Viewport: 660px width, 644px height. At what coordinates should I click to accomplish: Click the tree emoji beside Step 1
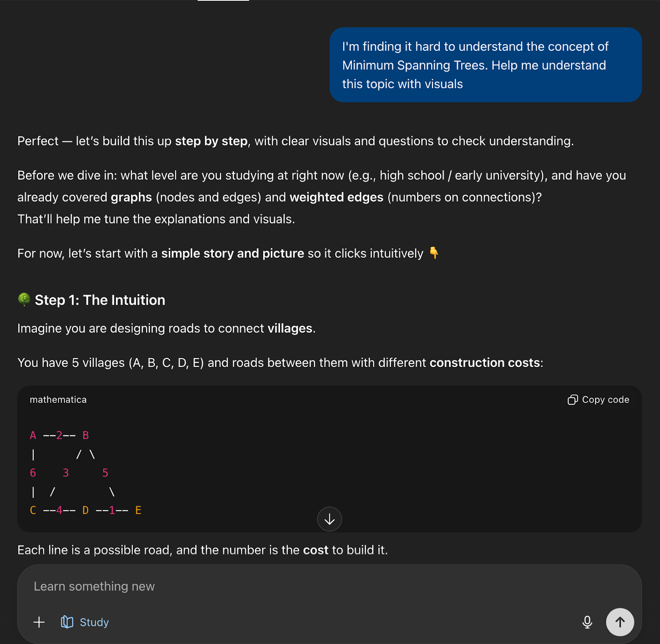pos(24,299)
